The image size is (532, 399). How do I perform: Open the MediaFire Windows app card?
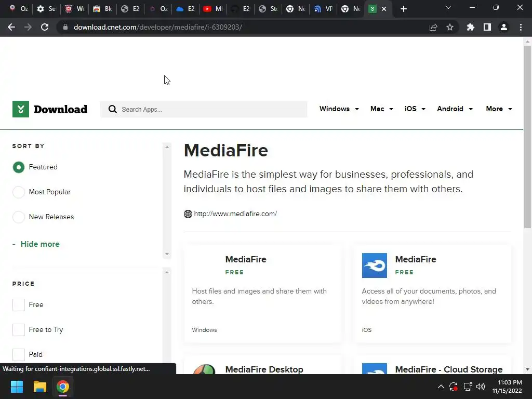263,294
